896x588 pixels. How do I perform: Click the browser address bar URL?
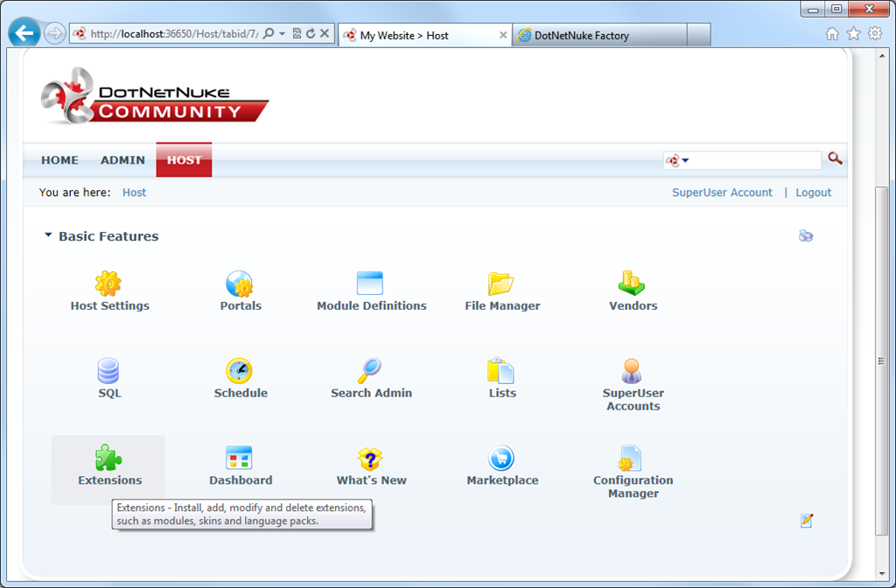[174, 34]
